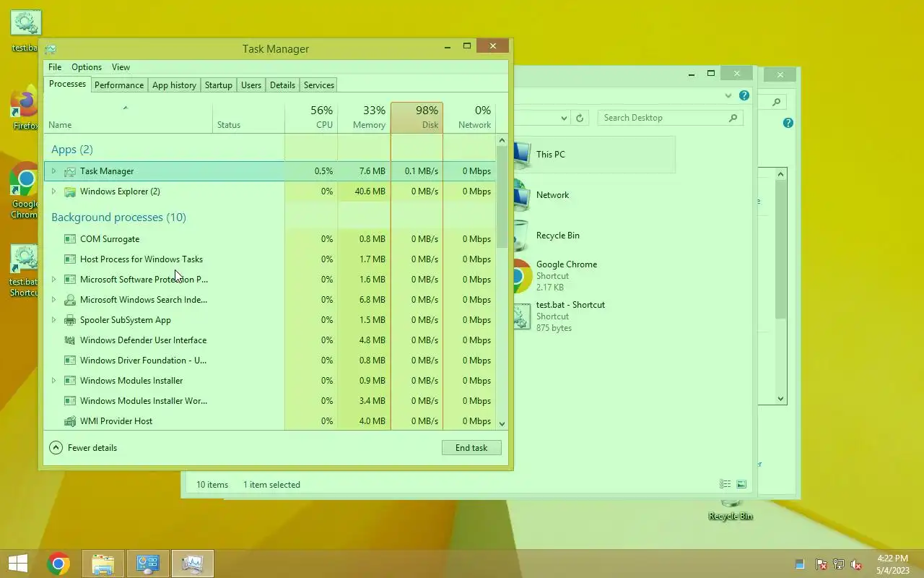Click the Control Panel taskbar icon
Viewport: 924px width, 578px height.
(x=148, y=564)
